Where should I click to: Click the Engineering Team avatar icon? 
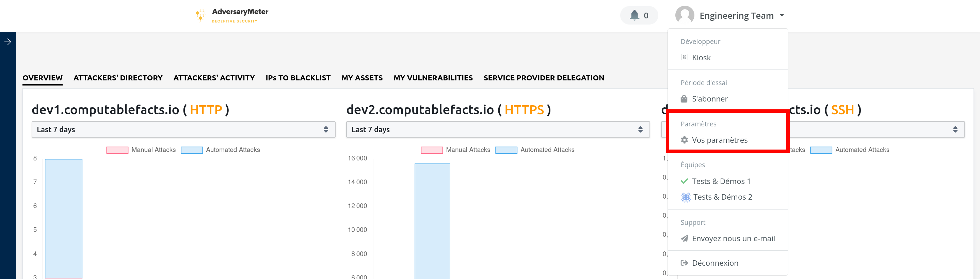tap(685, 15)
